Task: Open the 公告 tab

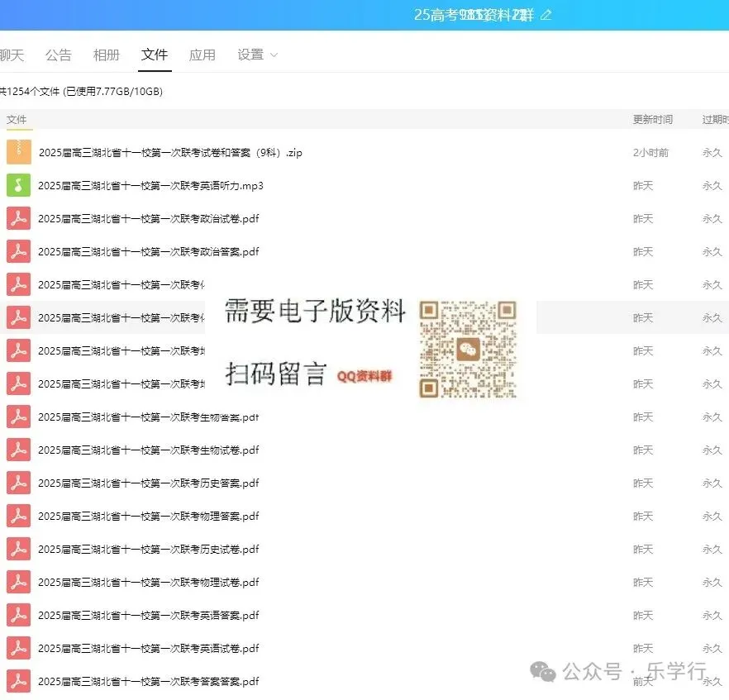Action: coord(58,55)
